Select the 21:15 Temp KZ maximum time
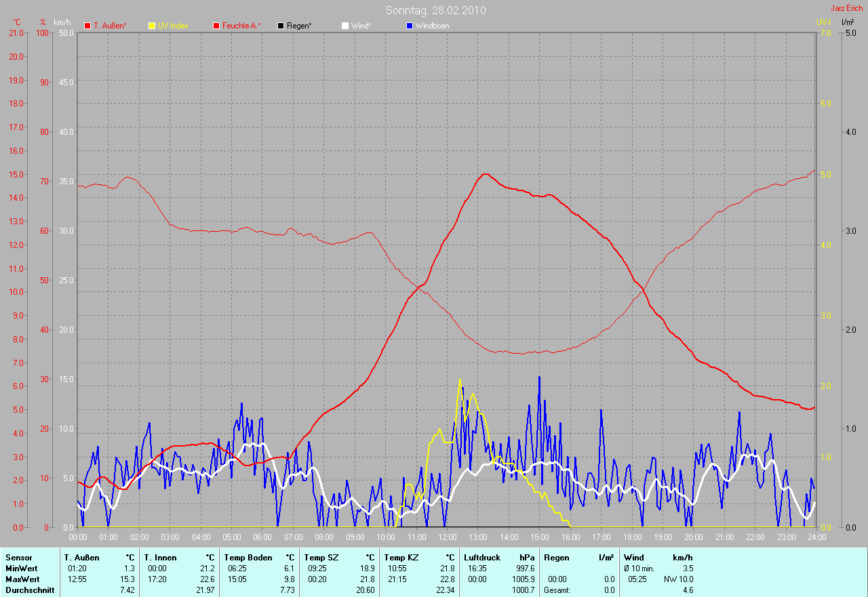Viewport: 868px width, 597px height. tap(397, 579)
